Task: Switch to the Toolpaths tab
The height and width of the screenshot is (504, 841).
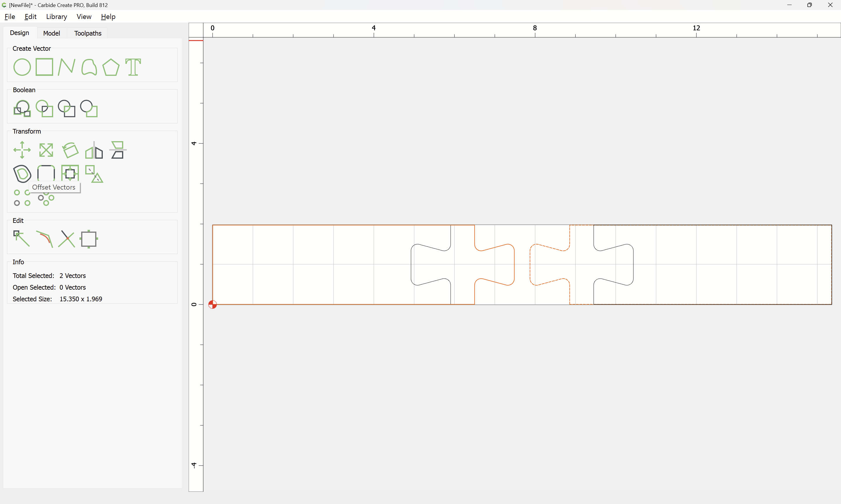Action: click(x=88, y=33)
